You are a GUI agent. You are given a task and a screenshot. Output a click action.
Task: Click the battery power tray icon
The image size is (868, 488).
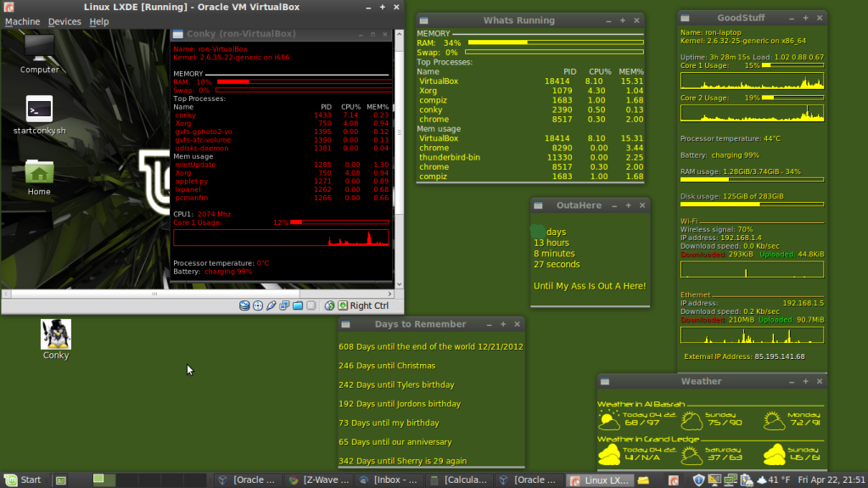click(746, 480)
